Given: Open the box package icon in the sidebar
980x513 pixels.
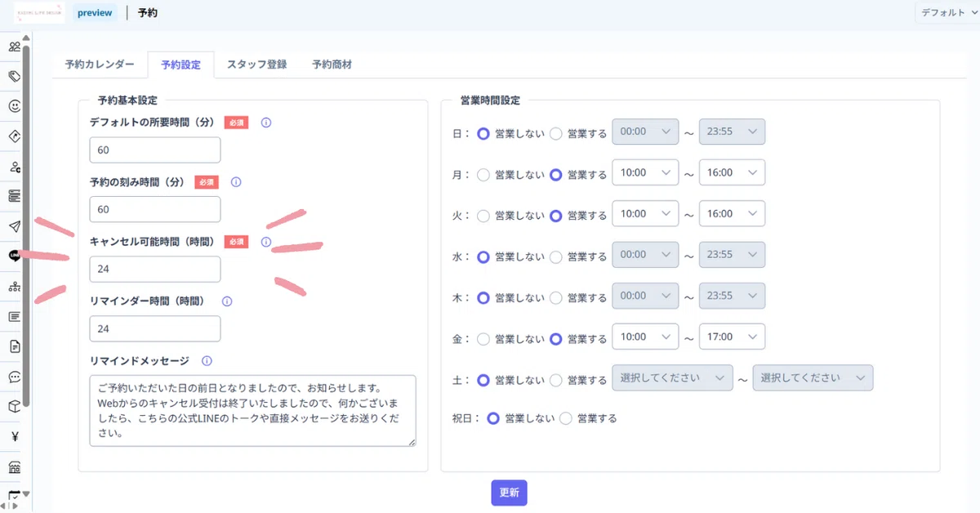Looking at the screenshot, I should click(x=14, y=406).
